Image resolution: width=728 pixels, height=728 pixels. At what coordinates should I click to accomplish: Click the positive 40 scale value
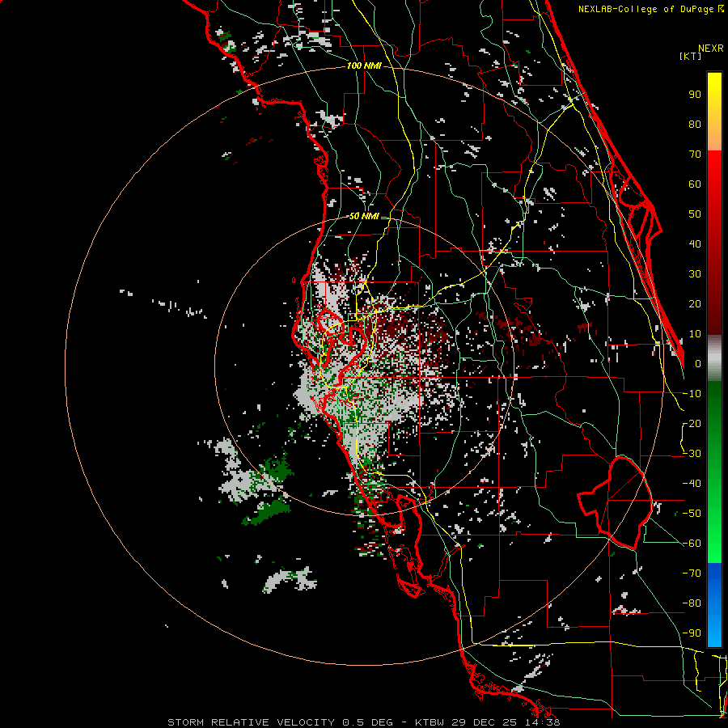point(695,243)
